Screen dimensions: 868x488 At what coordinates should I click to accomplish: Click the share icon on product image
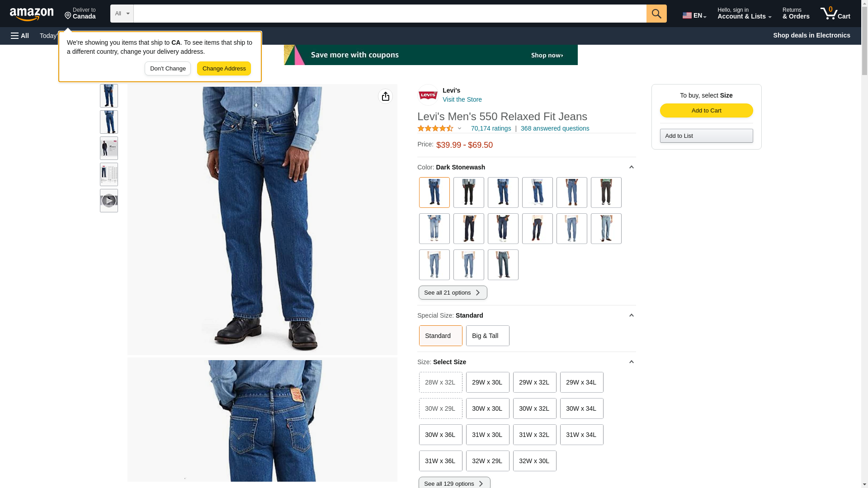tap(385, 96)
